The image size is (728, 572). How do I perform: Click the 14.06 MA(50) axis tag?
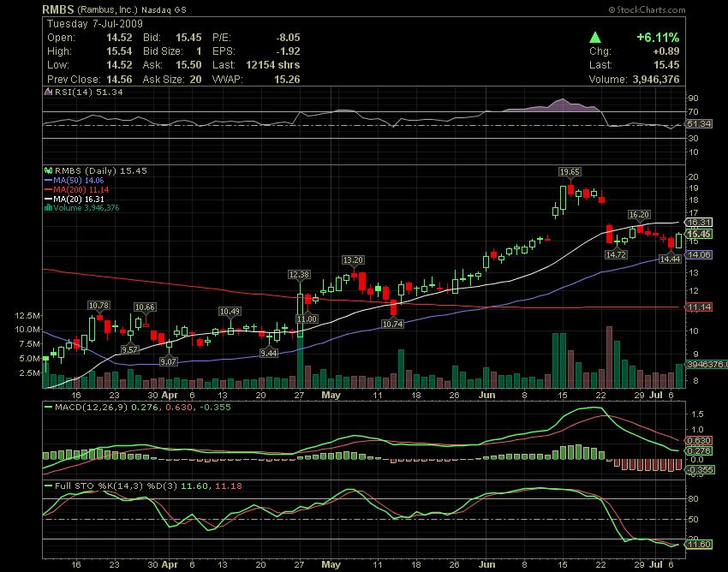click(699, 255)
